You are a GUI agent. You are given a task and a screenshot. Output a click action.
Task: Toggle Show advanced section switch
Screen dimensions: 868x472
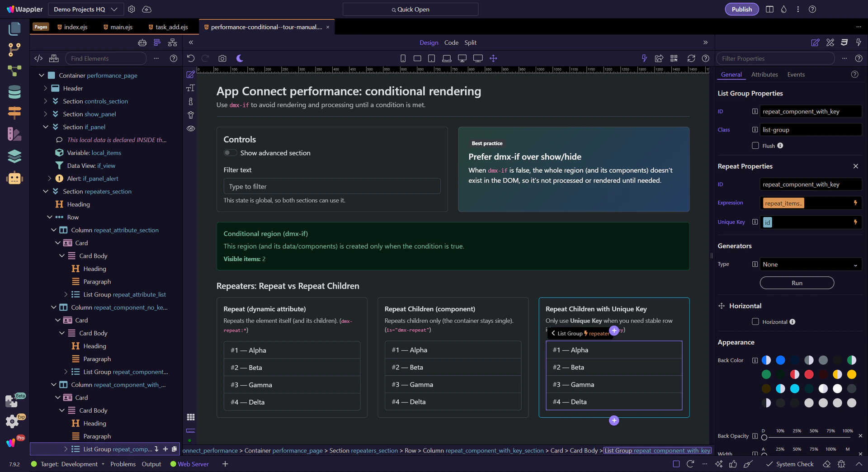tap(230, 153)
